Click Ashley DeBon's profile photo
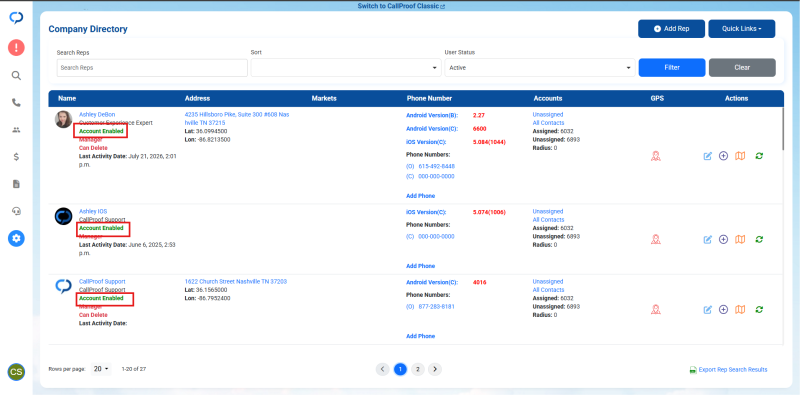 point(63,119)
